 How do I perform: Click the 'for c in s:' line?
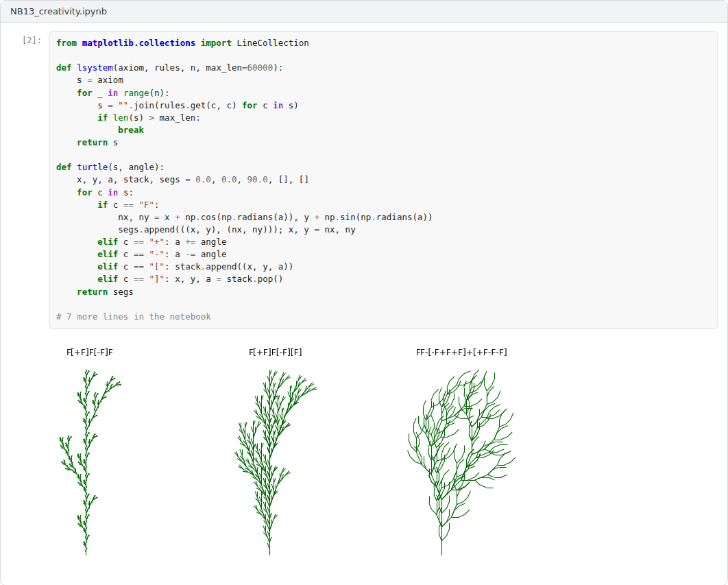[105, 192]
